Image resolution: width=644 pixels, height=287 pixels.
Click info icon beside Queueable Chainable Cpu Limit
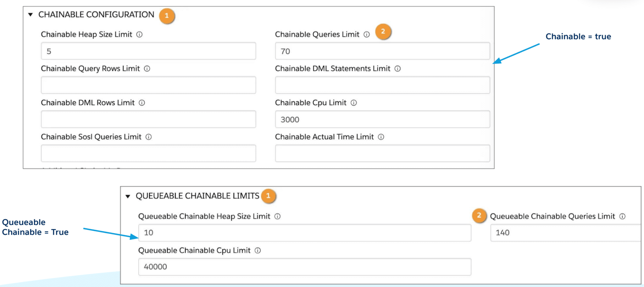pyautogui.click(x=258, y=250)
